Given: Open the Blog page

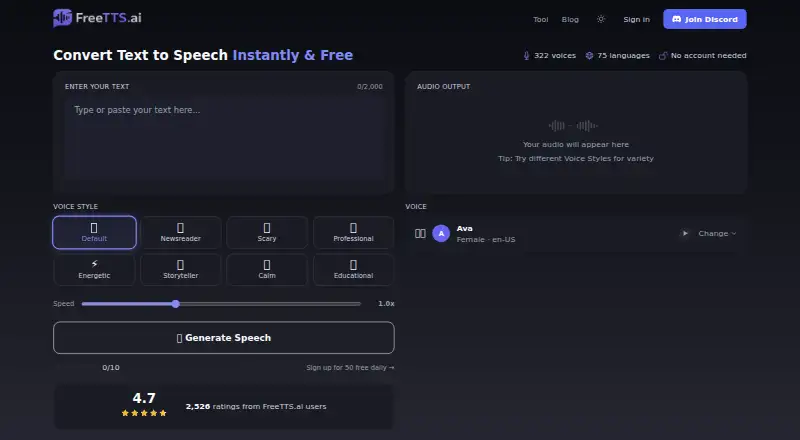Looking at the screenshot, I should pyautogui.click(x=570, y=19).
